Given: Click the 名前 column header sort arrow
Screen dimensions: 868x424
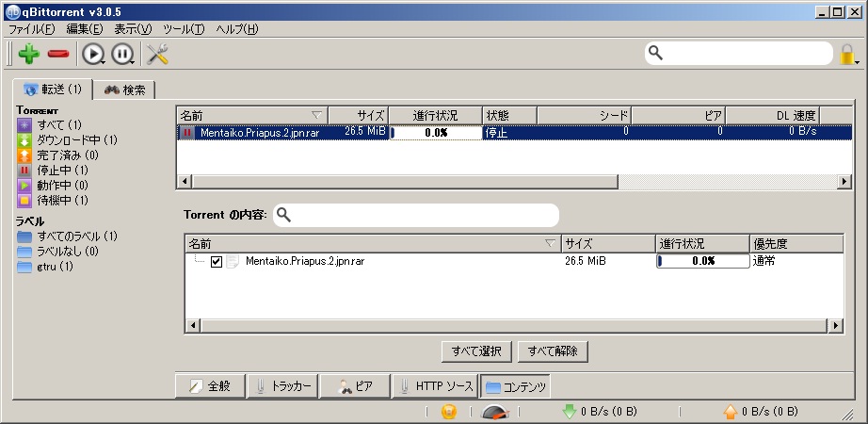Looking at the screenshot, I should [x=316, y=115].
